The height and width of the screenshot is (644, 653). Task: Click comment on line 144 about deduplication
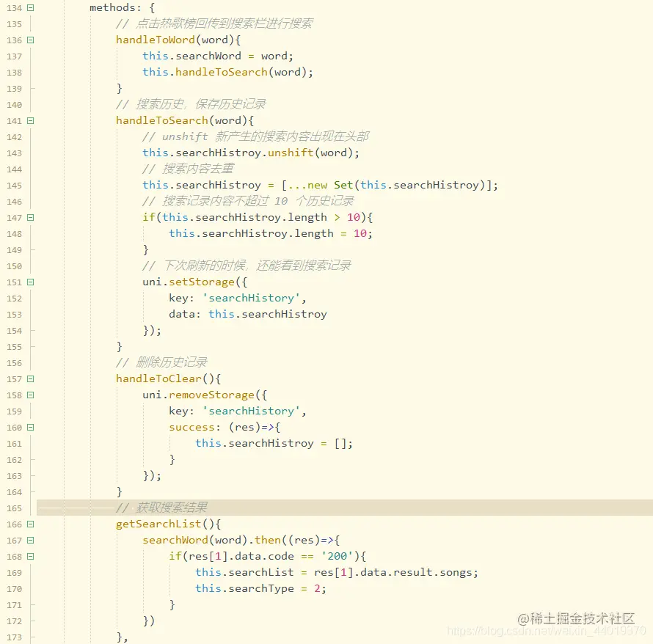pos(188,169)
